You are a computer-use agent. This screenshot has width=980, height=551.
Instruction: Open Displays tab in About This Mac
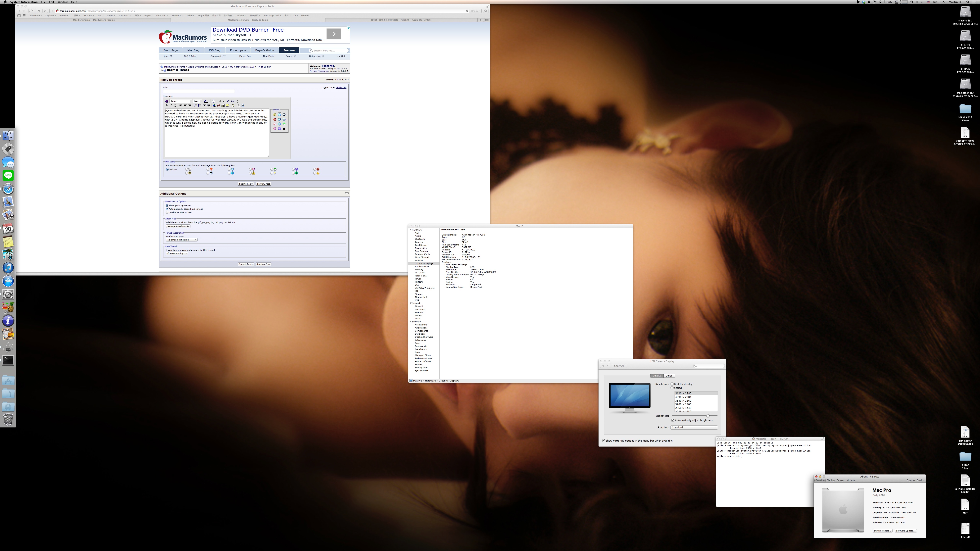point(831,480)
